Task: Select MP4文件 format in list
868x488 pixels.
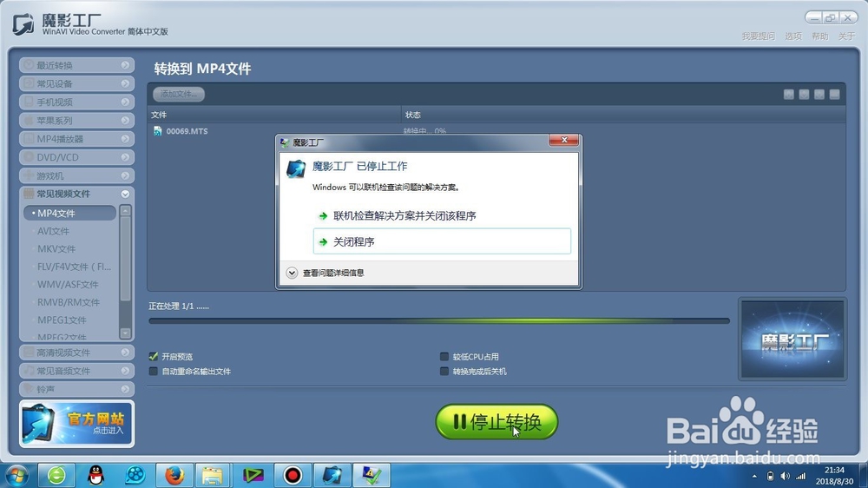Action: click(69, 213)
